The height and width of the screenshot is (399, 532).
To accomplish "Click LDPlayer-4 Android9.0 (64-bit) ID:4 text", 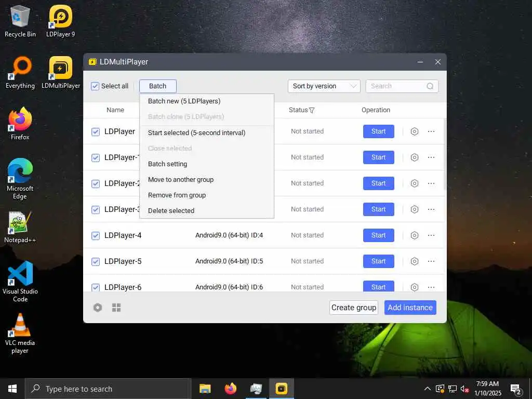I will tap(229, 235).
